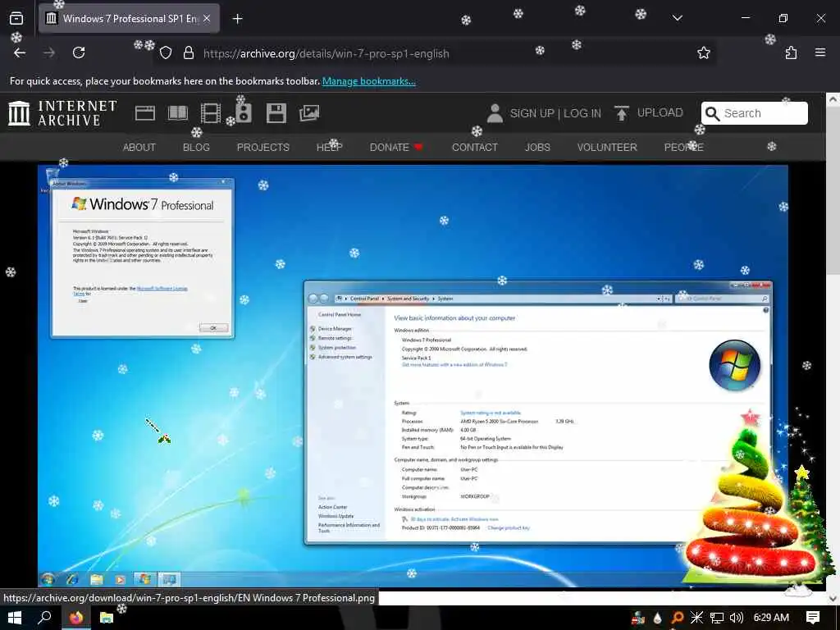The height and width of the screenshot is (630, 840).
Task: Click the Manage bookmarks link
Action: pos(368,81)
